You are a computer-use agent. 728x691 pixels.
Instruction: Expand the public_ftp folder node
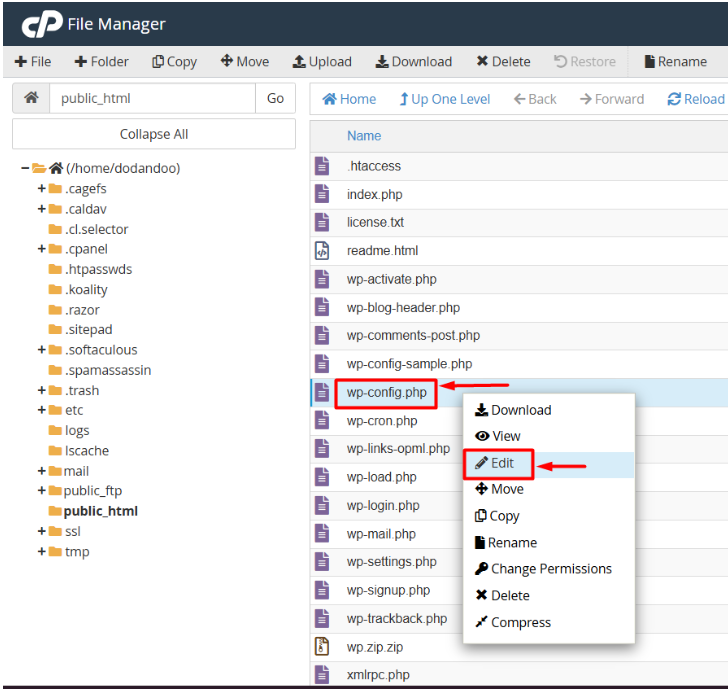[x=42, y=490]
